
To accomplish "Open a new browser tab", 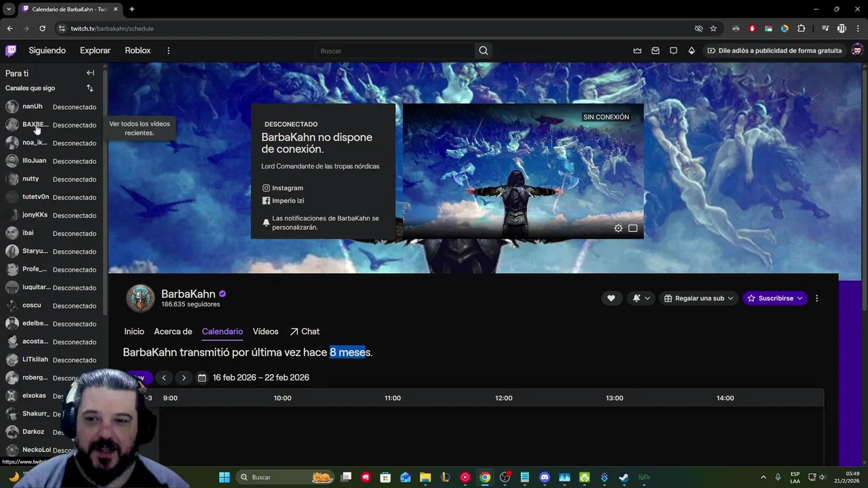I will pyautogui.click(x=132, y=9).
